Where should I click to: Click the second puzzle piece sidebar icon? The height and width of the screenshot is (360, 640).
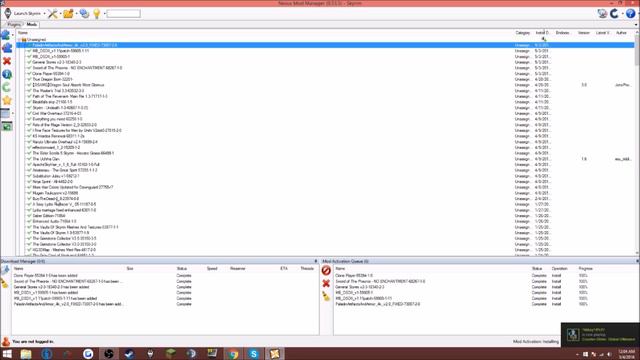tap(7, 48)
